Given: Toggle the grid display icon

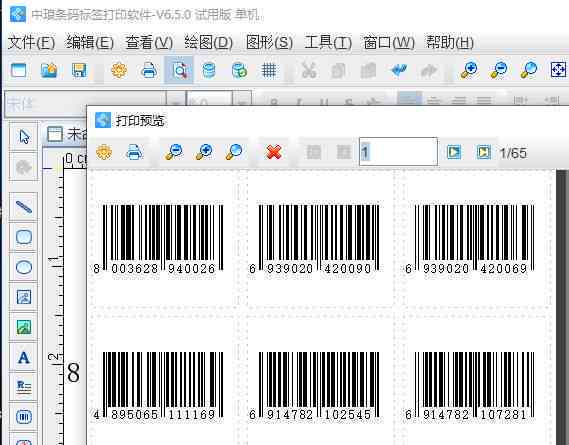Looking at the screenshot, I should point(269,70).
